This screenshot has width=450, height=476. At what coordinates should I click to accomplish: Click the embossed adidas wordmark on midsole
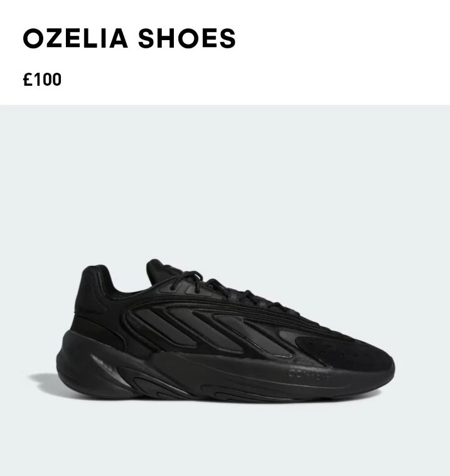click(308, 375)
